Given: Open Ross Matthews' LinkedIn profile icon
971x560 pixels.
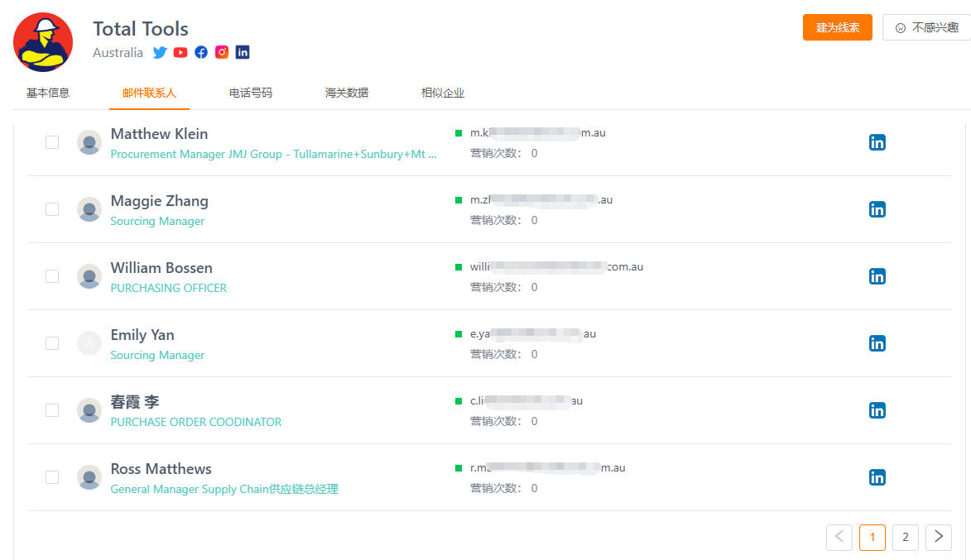Looking at the screenshot, I should coord(877,477).
